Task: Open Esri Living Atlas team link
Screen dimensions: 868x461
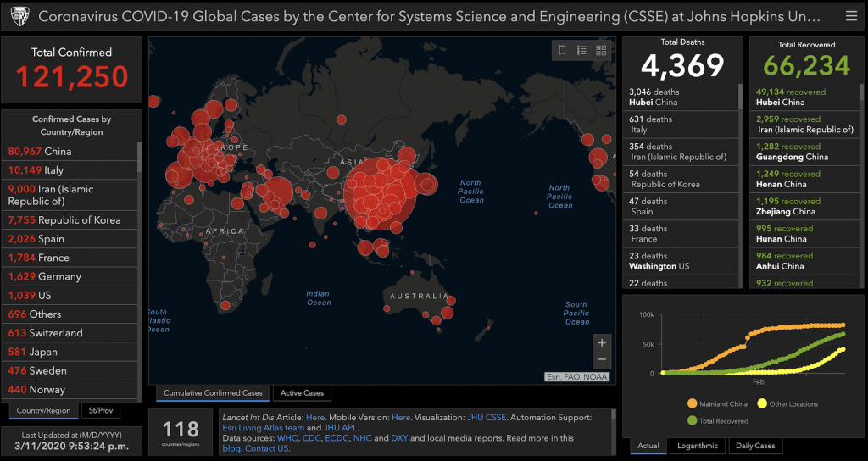Action: 264,428
